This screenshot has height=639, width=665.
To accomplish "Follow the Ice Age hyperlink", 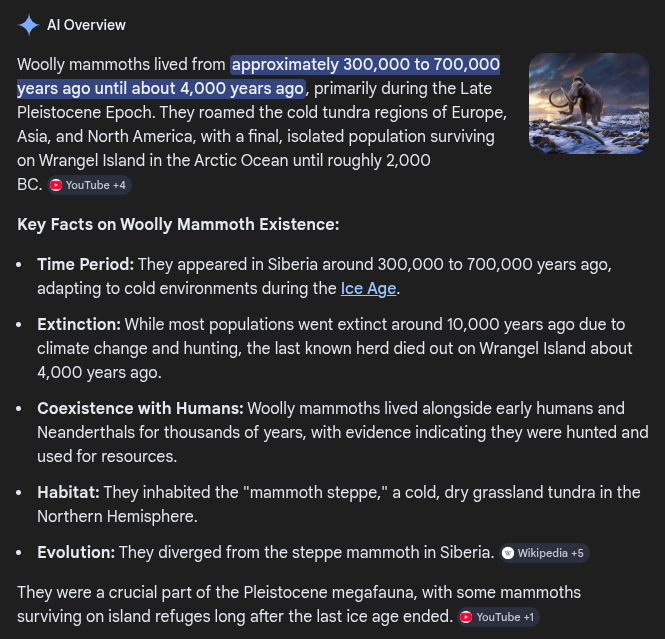I will (x=369, y=289).
